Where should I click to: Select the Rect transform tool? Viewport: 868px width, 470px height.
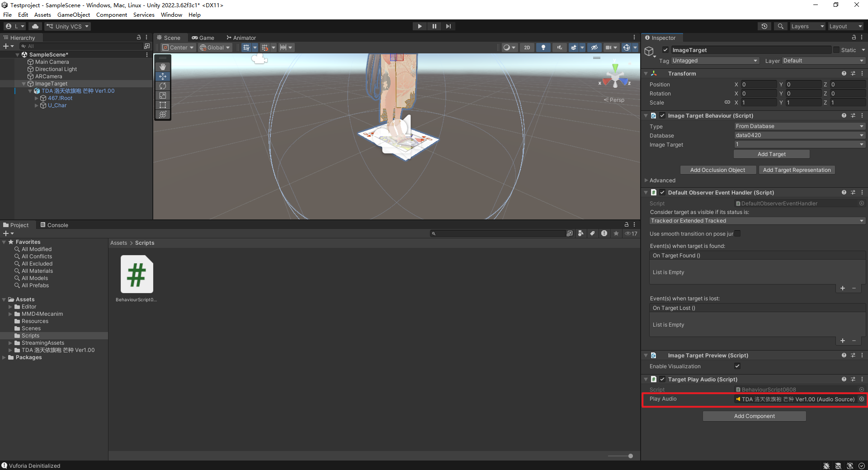[x=163, y=105]
